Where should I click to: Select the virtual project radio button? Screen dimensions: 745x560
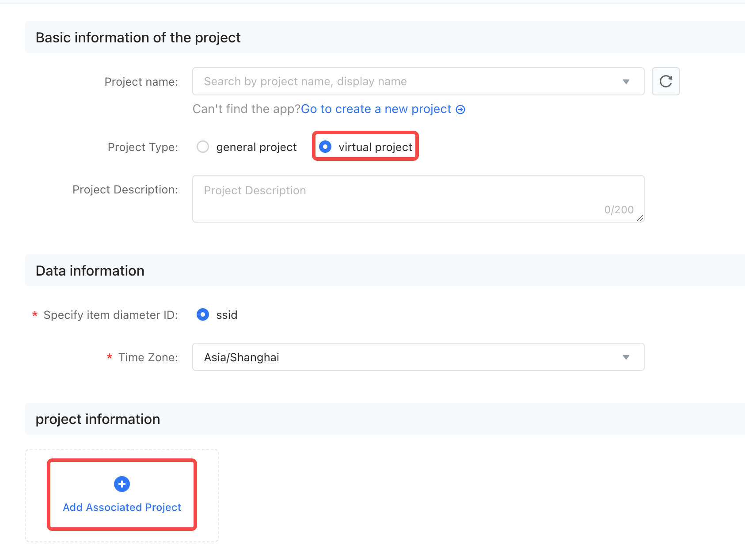click(x=325, y=147)
